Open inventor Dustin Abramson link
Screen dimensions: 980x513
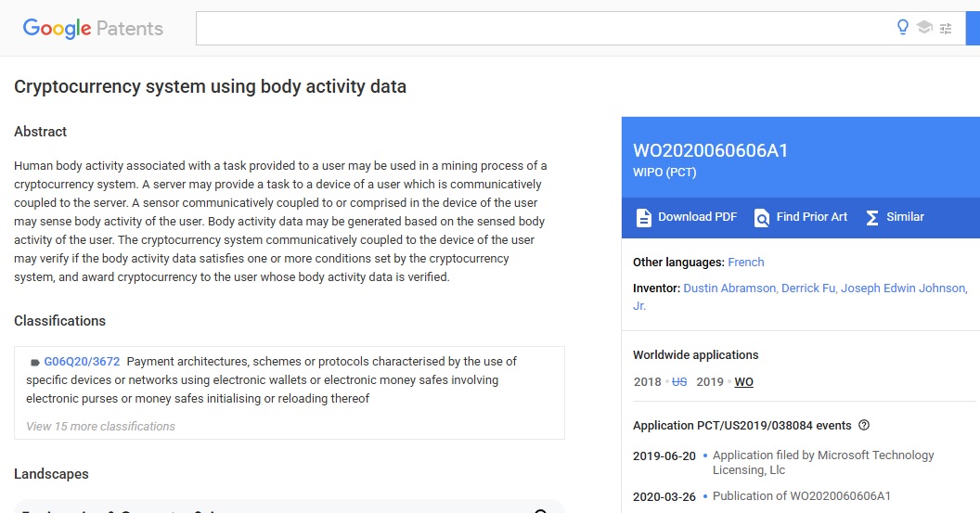tap(730, 289)
